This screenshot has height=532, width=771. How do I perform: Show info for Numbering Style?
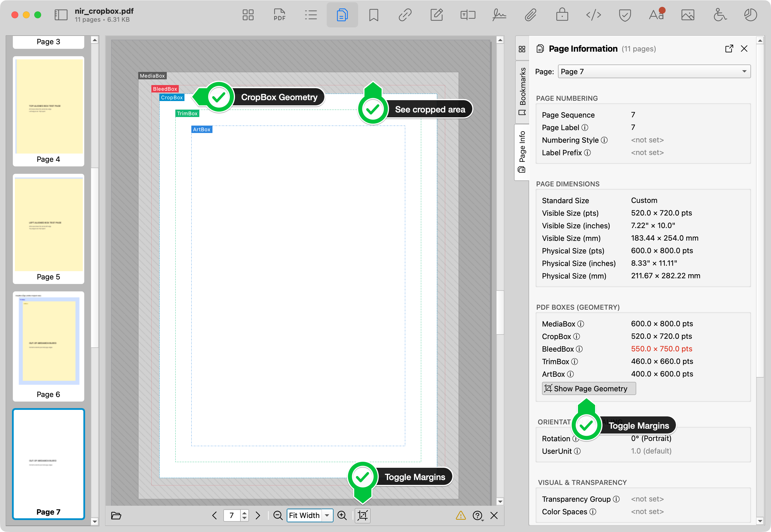point(604,140)
